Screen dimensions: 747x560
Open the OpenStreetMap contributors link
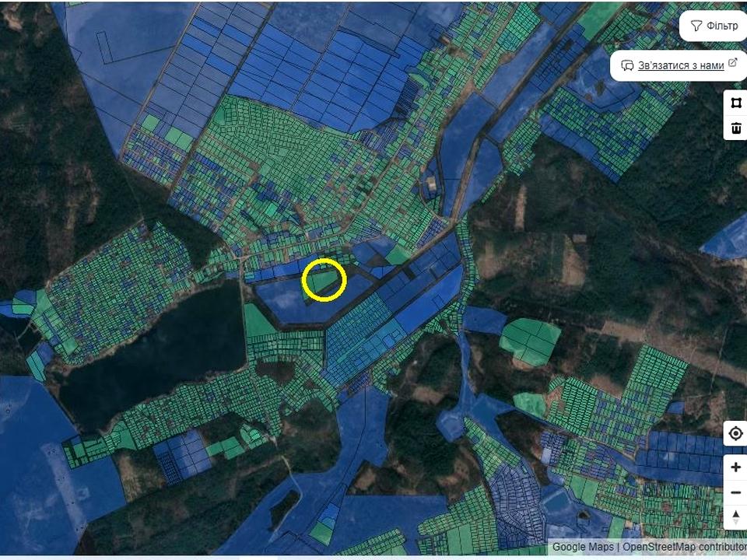685,547
